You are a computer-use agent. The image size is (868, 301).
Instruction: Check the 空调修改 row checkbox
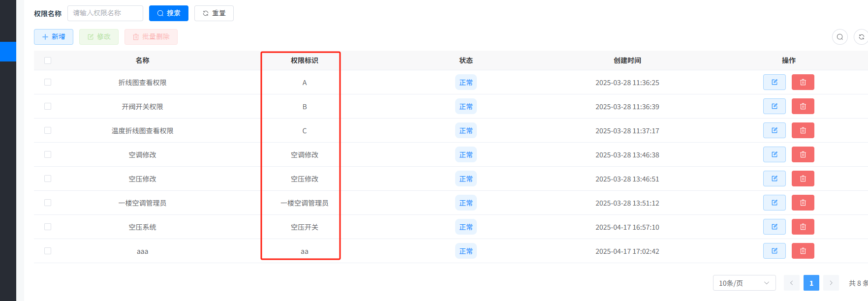48,154
